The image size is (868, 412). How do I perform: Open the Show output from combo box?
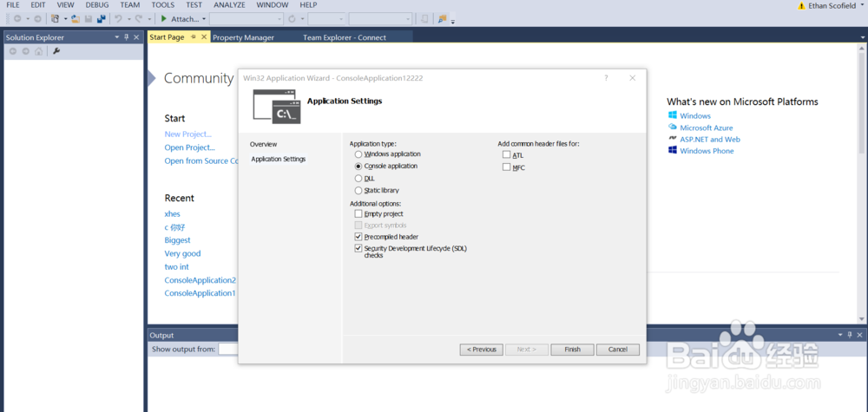[228, 350]
